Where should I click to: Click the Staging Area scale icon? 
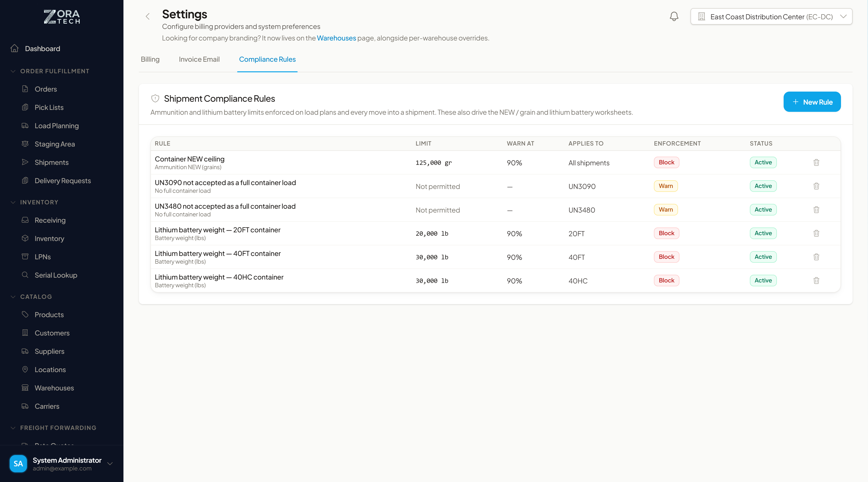[25, 144]
